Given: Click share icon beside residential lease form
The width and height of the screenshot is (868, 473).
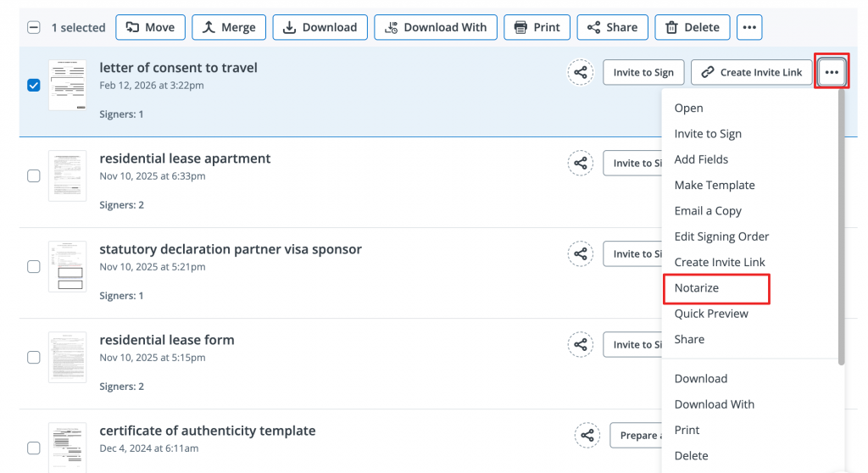Looking at the screenshot, I should coord(580,344).
